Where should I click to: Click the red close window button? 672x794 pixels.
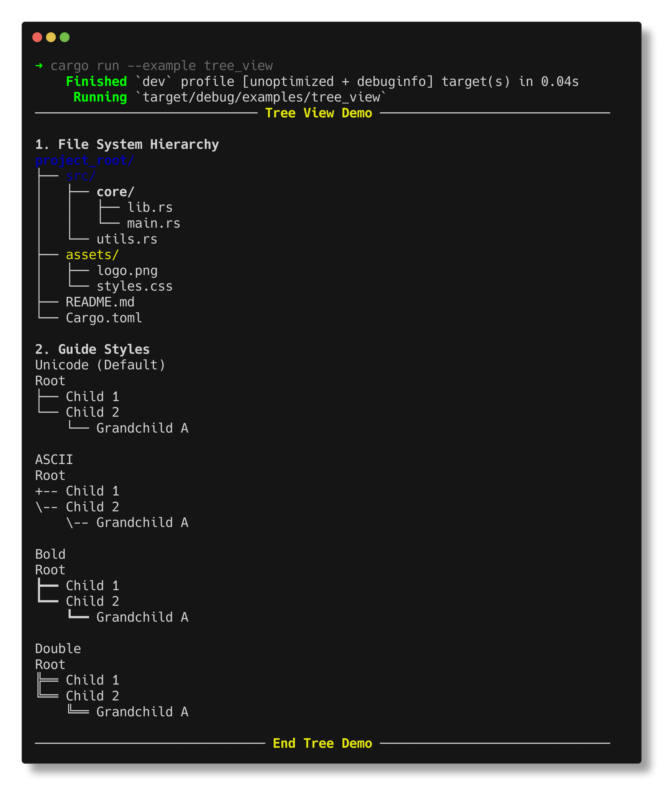coord(37,37)
